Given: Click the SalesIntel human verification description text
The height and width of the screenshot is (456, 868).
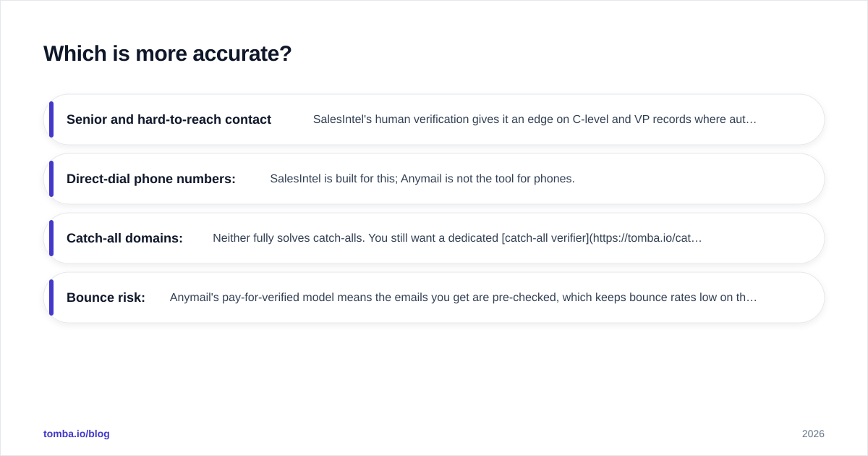Looking at the screenshot, I should point(535,119).
